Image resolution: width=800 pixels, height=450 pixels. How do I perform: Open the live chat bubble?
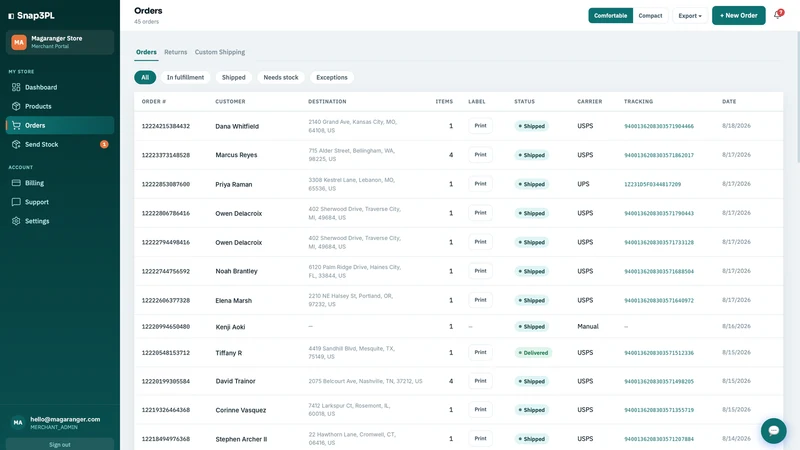[x=773, y=431]
